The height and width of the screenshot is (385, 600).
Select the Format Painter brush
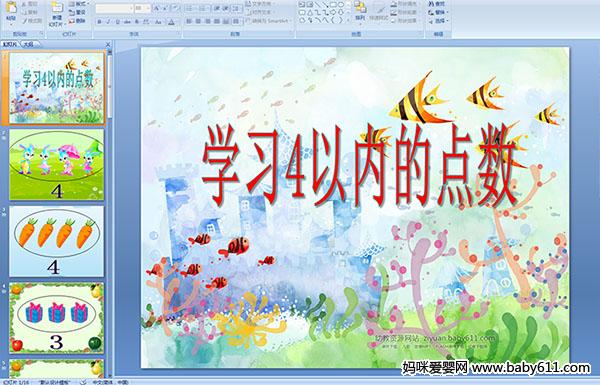coord(24,21)
